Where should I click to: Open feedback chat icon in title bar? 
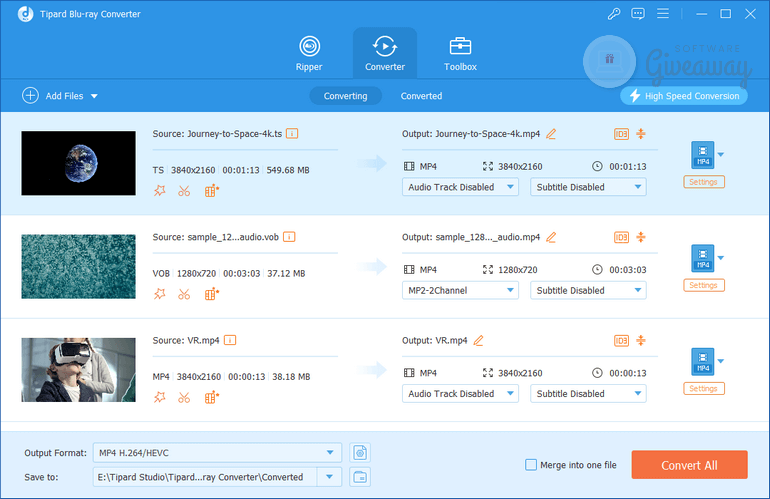[638, 14]
